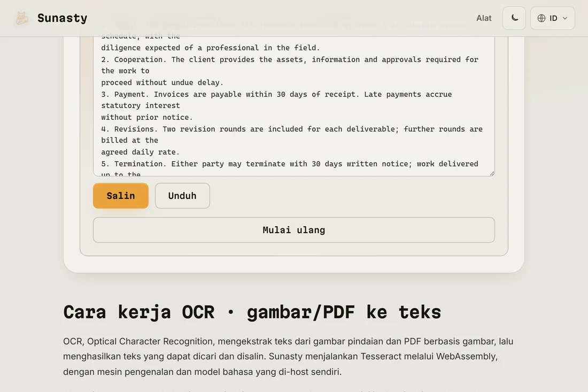588x392 pixels.
Task: Click the Sunasty cat logo icon
Action: (22, 18)
